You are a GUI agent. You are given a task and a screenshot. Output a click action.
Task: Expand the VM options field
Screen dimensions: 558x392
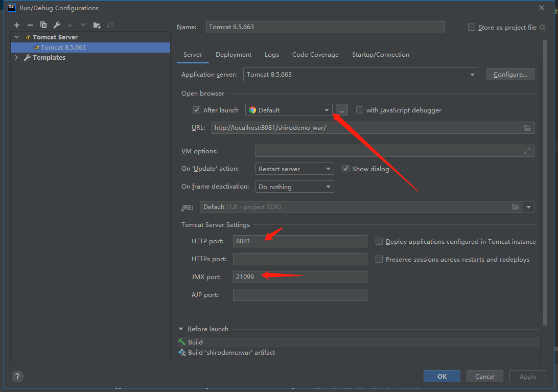(527, 151)
